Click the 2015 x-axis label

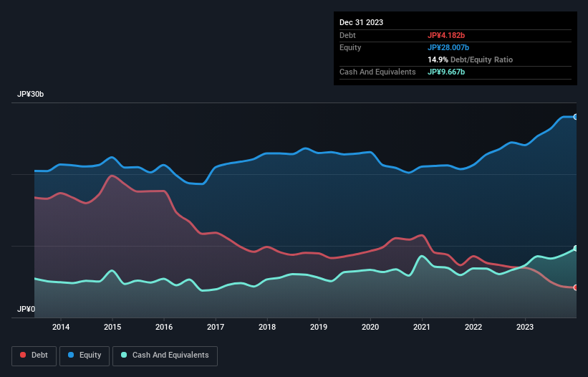click(x=112, y=327)
